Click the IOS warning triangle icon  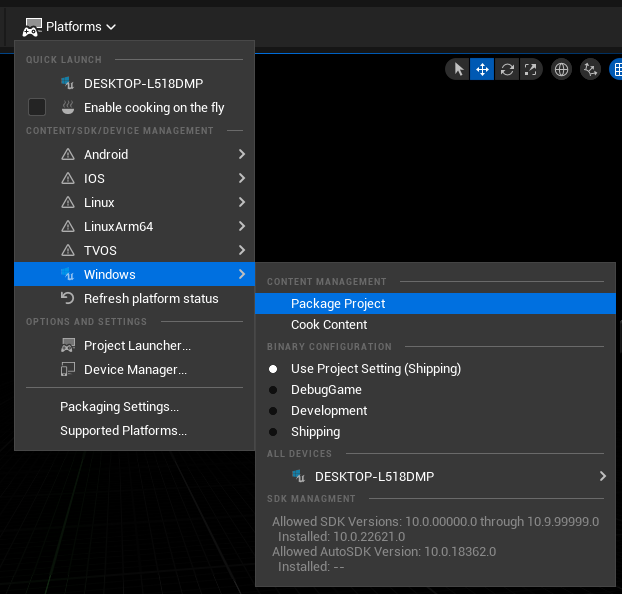click(68, 178)
